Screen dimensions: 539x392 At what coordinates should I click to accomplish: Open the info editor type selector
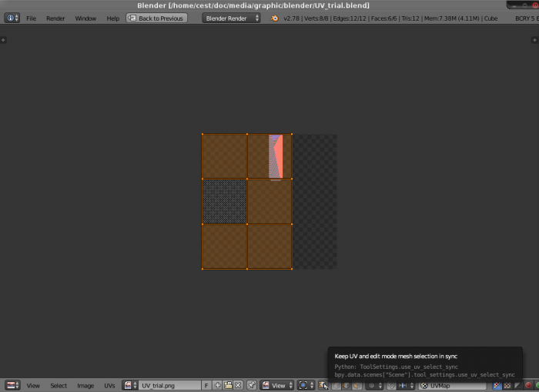12,18
